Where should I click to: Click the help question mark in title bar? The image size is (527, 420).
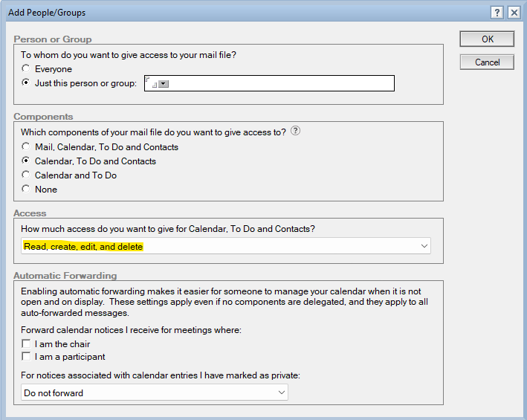(x=497, y=12)
